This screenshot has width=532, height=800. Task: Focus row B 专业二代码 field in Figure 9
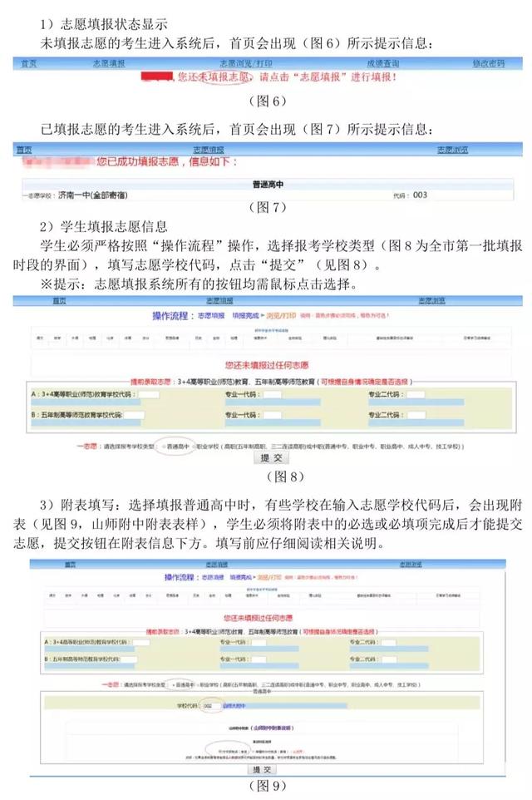click(x=389, y=659)
